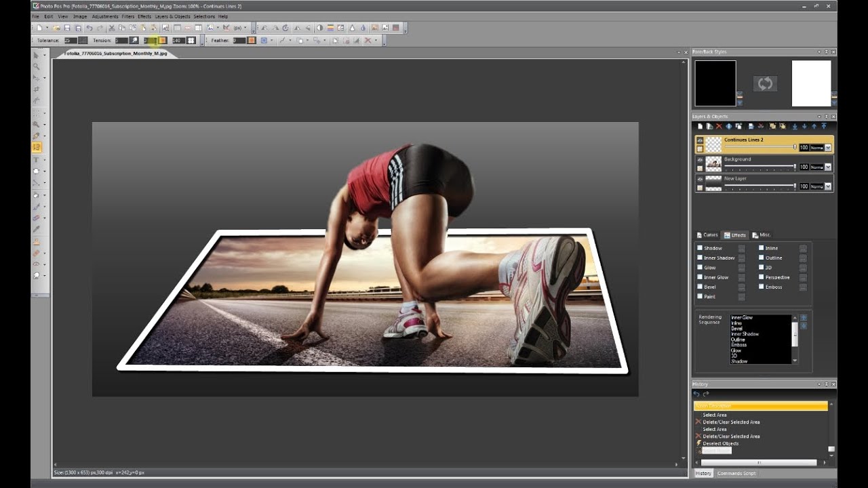The image size is (868, 488).
Task: Select the crop tool in toolbox
Action: pyautogui.click(x=36, y=89)
